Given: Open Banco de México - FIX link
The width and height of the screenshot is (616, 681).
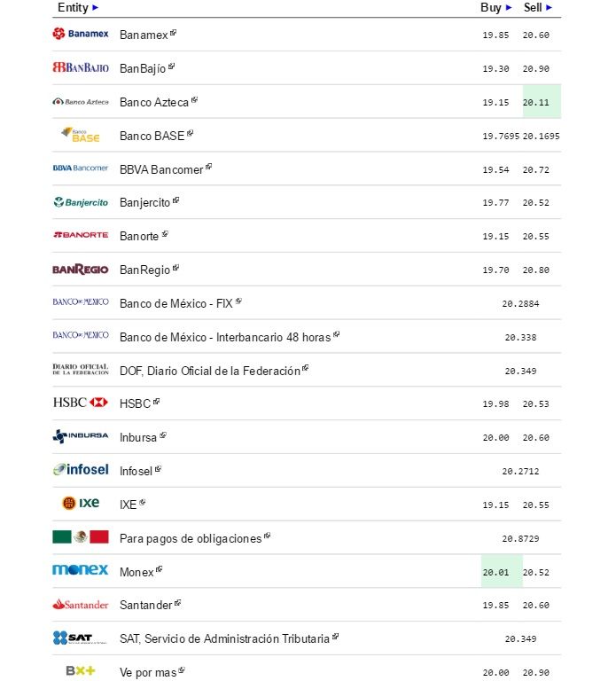Looking at the screenshot, I should pos(175,303).
